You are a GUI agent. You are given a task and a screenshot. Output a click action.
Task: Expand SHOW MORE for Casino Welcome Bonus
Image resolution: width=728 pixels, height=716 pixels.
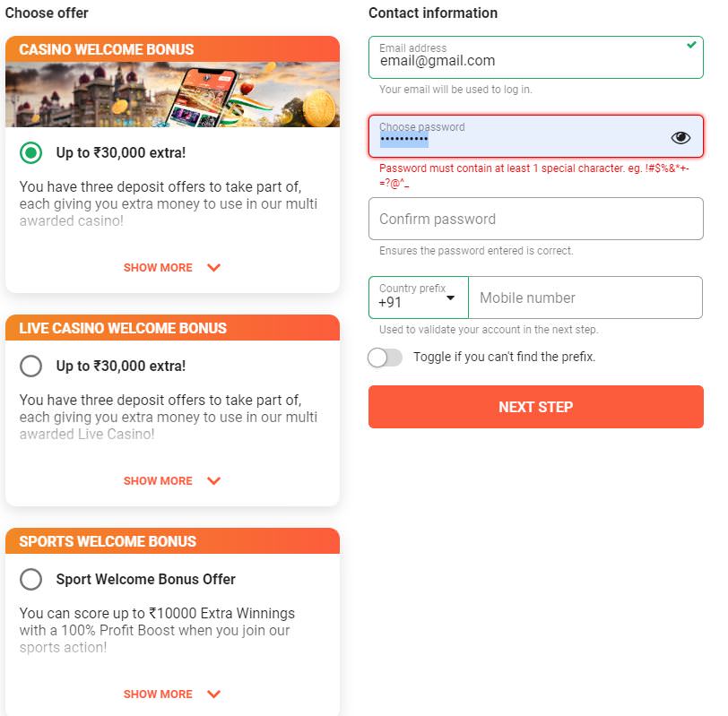158,267
